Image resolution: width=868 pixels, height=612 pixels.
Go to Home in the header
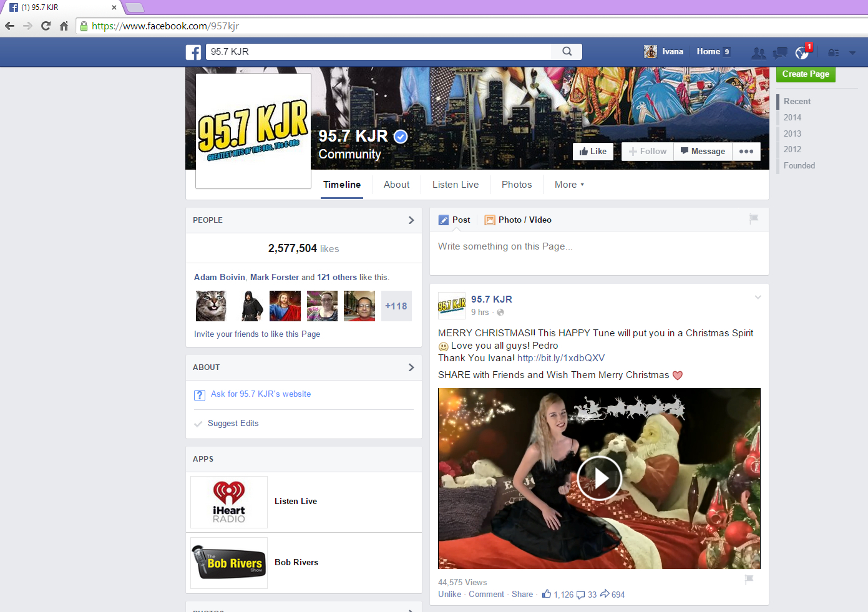tap(708, 52)
